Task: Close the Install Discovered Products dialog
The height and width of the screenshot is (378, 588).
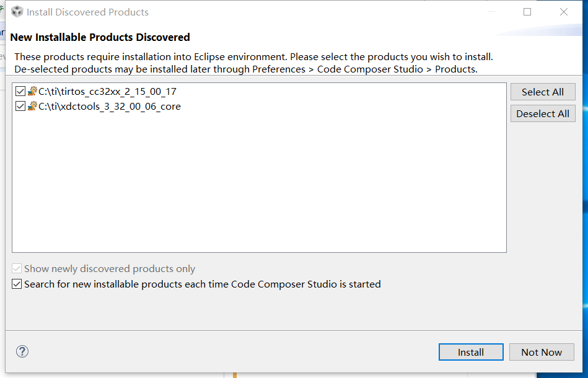Action: [x=564, y=12]
